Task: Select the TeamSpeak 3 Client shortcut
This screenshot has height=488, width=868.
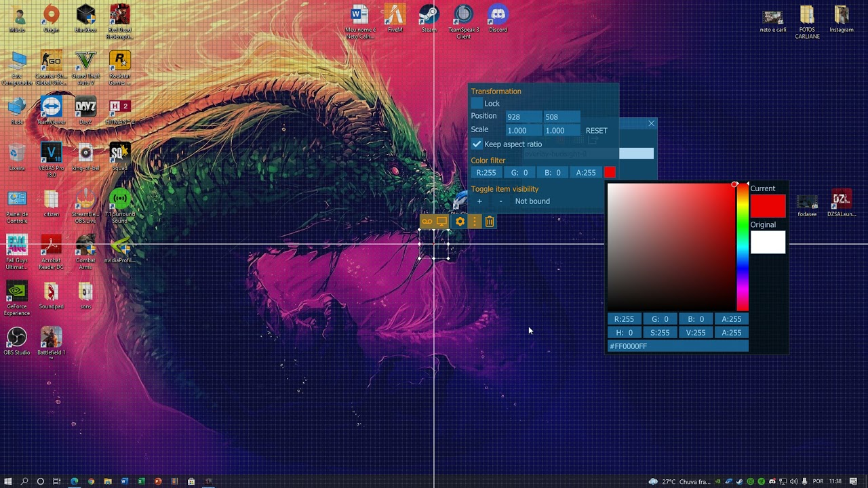Action: pos(463,22)
